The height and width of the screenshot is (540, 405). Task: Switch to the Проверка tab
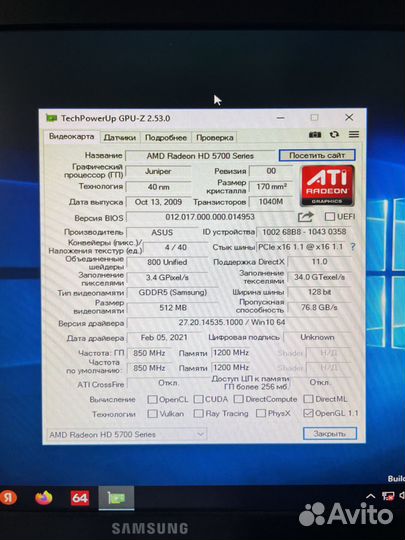click(x=215, y=137)
